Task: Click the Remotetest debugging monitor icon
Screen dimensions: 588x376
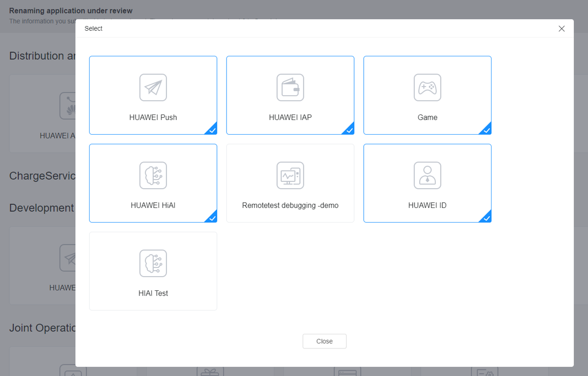Action: pos(290,175)
